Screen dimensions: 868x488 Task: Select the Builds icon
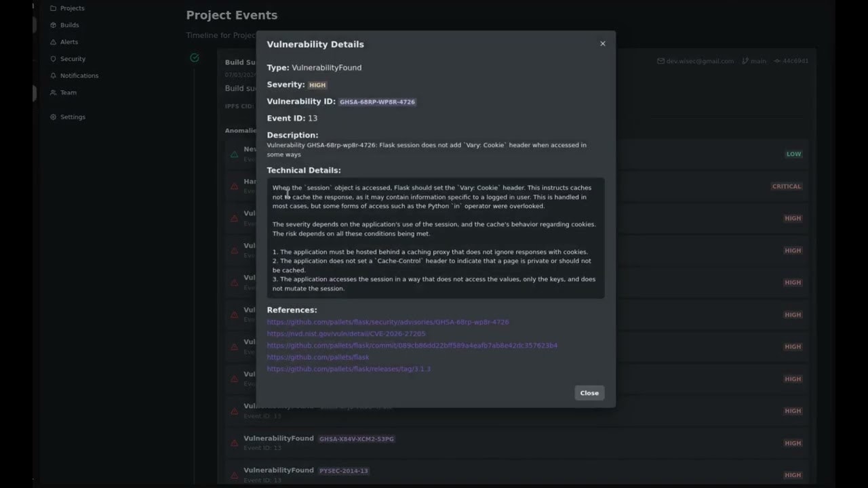tap(53, 24)
